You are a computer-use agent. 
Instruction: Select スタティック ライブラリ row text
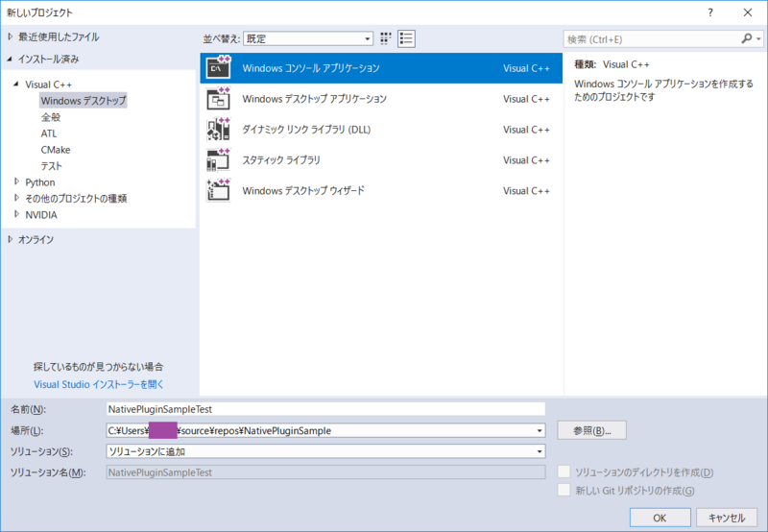coord(281,159)
